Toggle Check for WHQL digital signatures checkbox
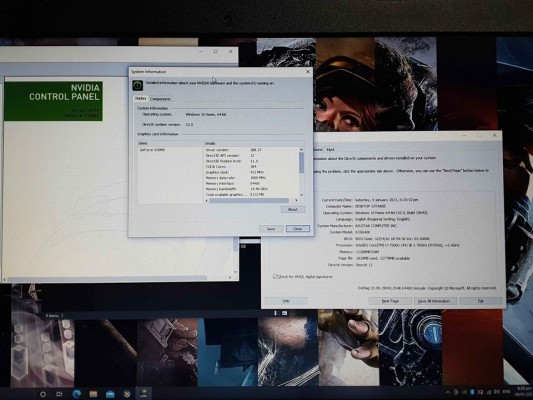 pos(275,277)
